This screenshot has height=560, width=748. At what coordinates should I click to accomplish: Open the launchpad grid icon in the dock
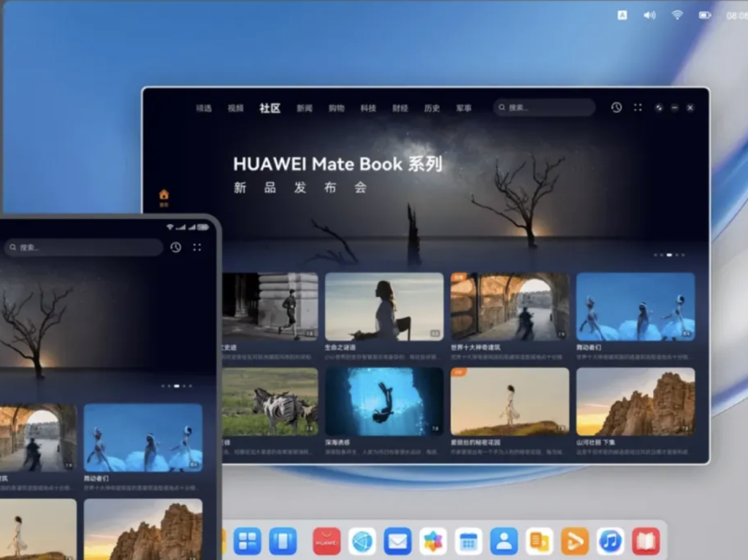point(247,542)
